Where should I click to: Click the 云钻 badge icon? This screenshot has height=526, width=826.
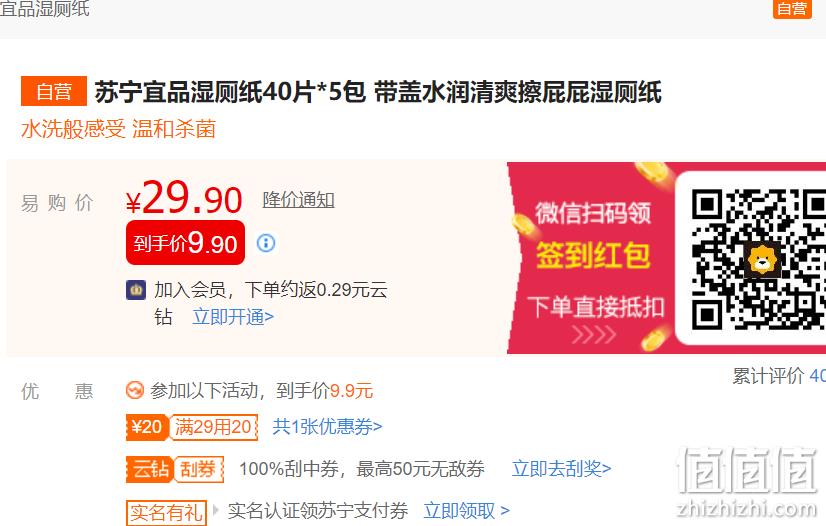[x=150, y=469]
